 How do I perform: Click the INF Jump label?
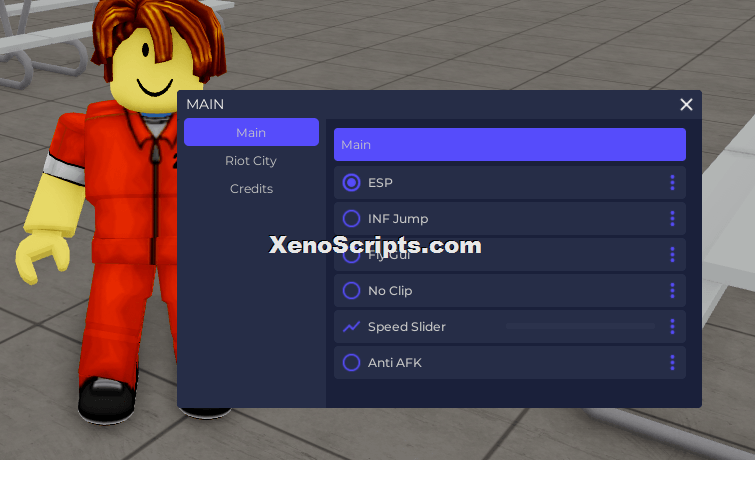398,219
